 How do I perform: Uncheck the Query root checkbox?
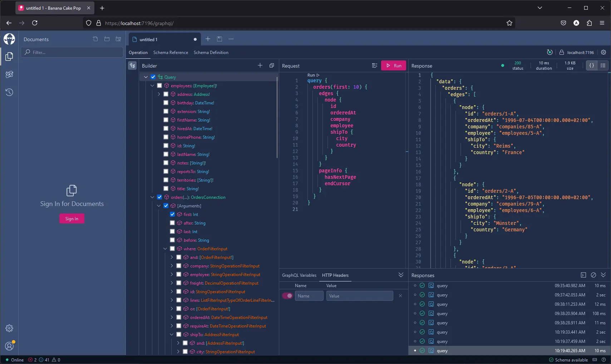(153, 77)
